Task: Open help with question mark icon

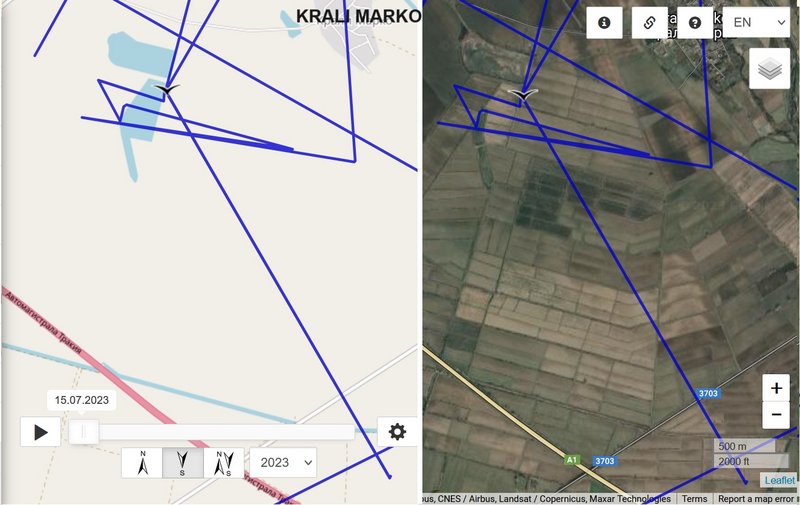Action: point(695,22)
